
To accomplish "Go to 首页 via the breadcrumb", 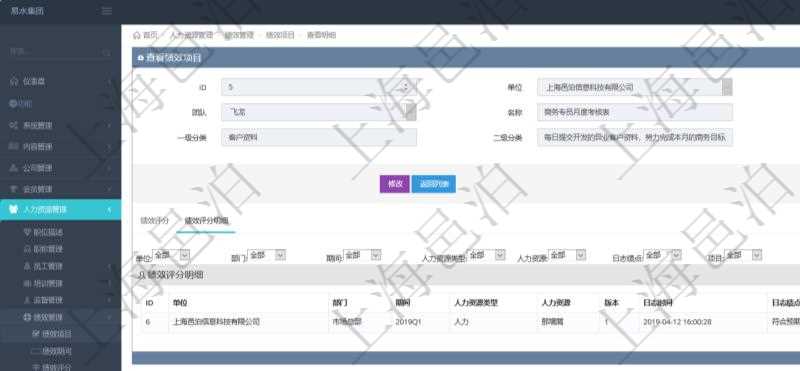I will [x=150, y=35].
